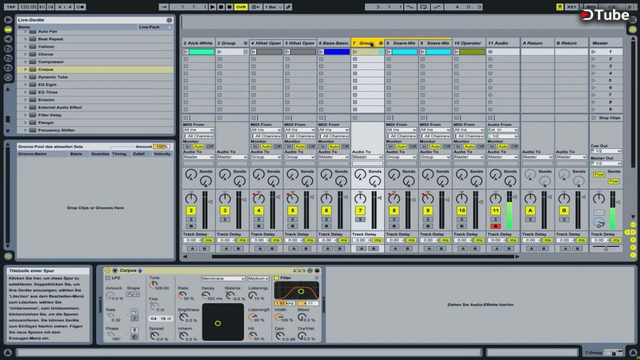Viewport: 640px width, 360px height.
Task: Set Kick-White monitor to In
Action: (187, 146)
